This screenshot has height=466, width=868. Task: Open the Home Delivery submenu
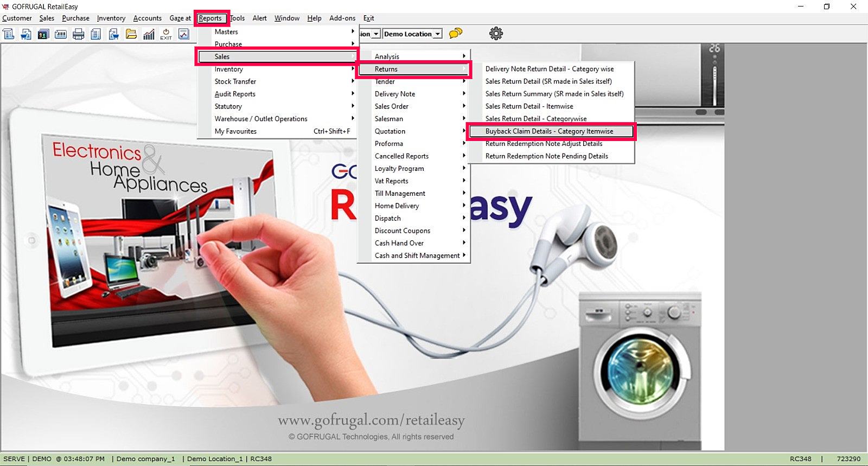click(414, 206)
